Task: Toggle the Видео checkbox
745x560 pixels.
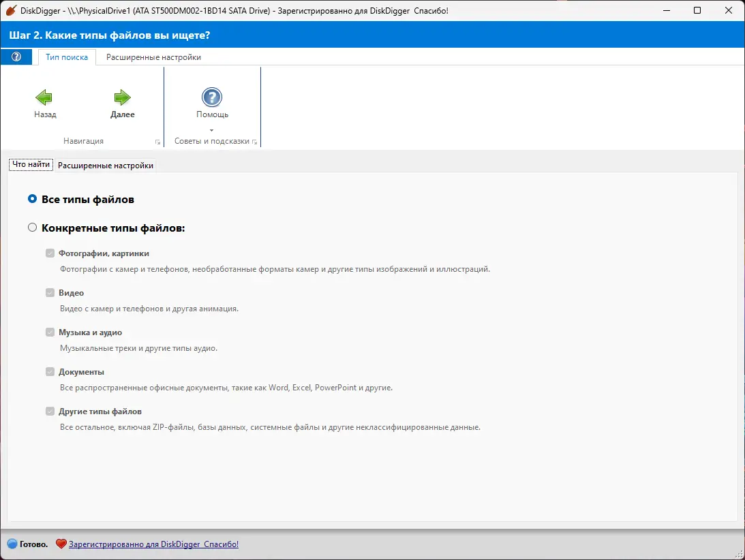Action: (x=50, y=292)
